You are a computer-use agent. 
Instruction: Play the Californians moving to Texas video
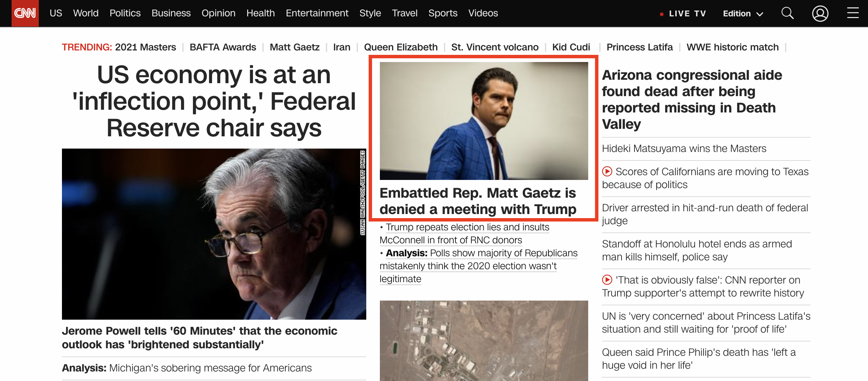(607, 171)
